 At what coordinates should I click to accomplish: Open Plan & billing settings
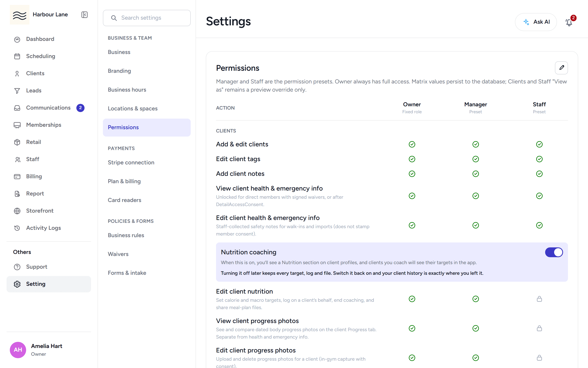click(147, 181)
